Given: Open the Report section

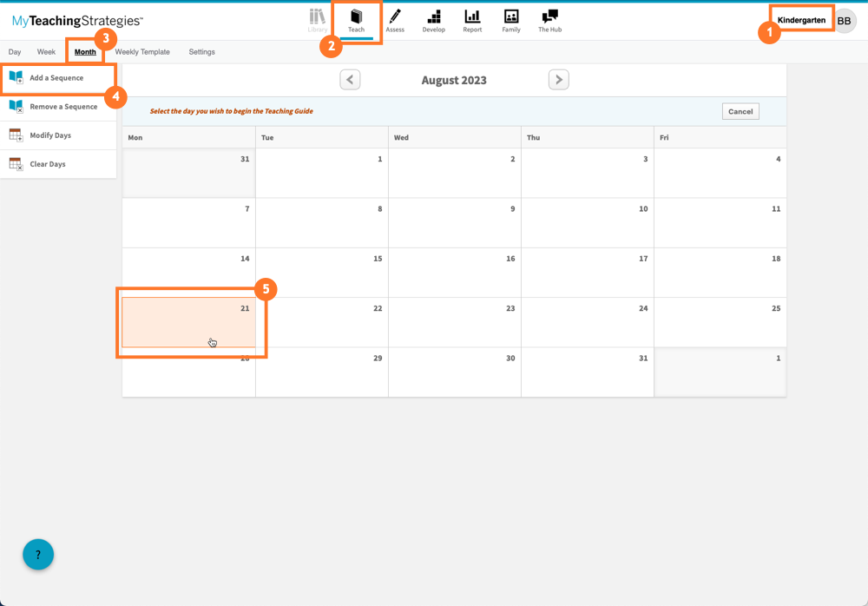Looking at the screenshot, I should click(x=472, y=20).
